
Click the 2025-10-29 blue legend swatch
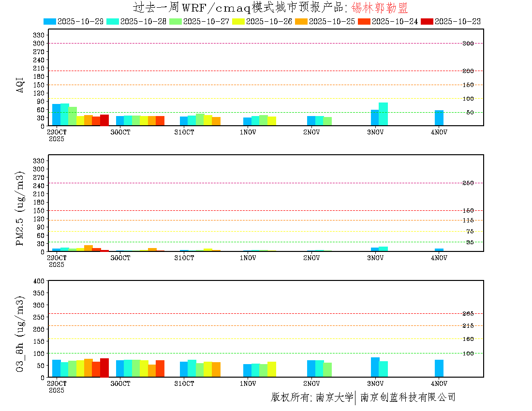tap(50, 21)
